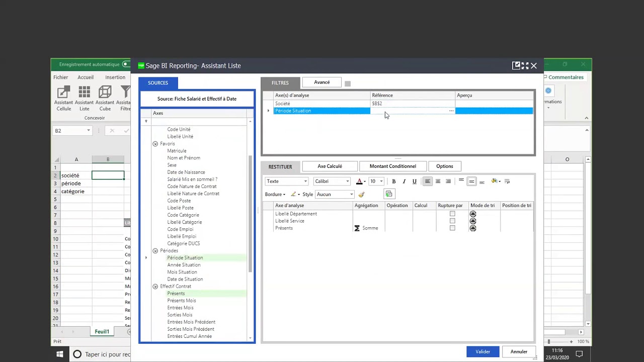Set vertical alignment to middle
This screenshot has height=362, width=644.
pos(471,182)
